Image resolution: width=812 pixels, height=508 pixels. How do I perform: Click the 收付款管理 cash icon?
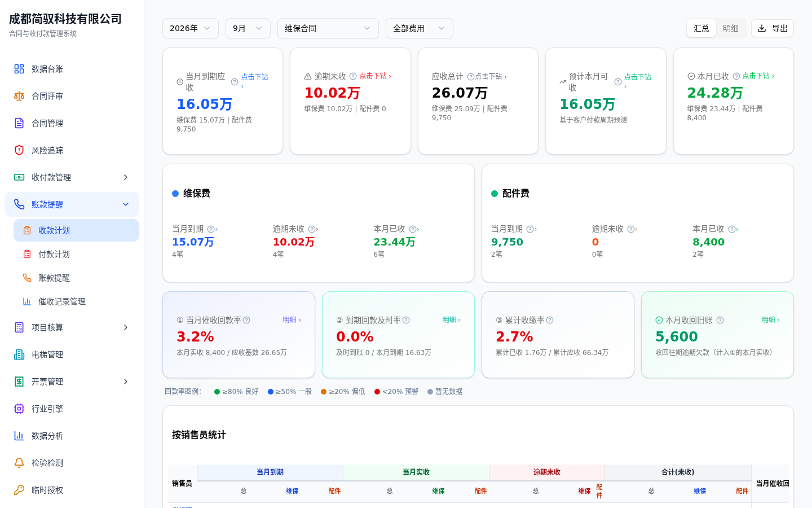click(x=19, y=177)
